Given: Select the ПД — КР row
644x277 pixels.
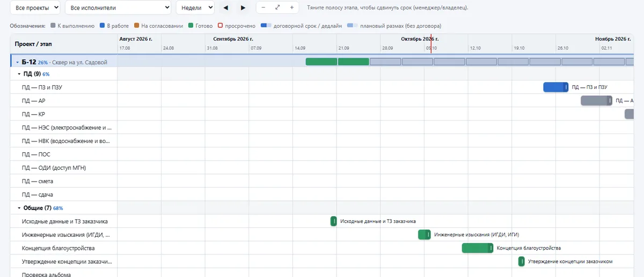Looking at the screenshot, I should coord(63,114).
